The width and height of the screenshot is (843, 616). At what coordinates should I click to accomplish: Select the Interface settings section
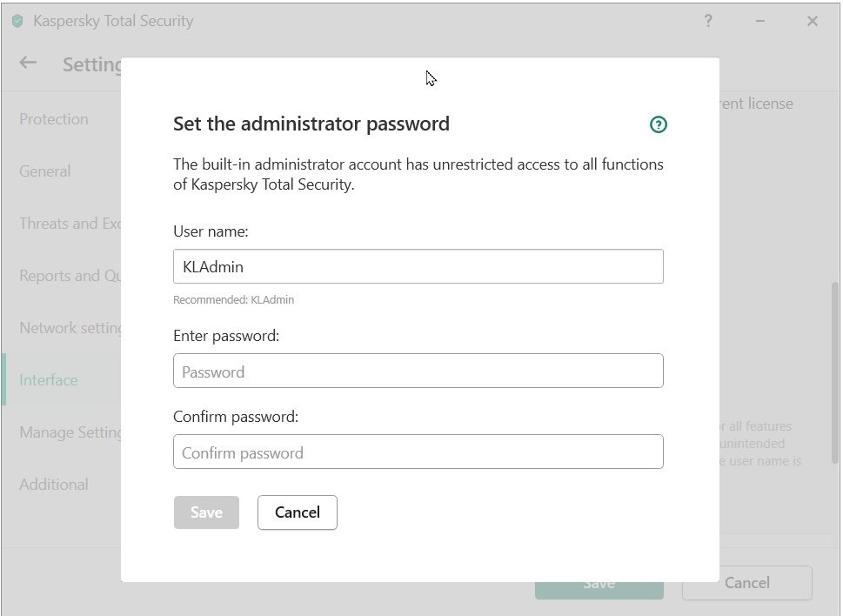pyautogui.click(x=49, y=380)
